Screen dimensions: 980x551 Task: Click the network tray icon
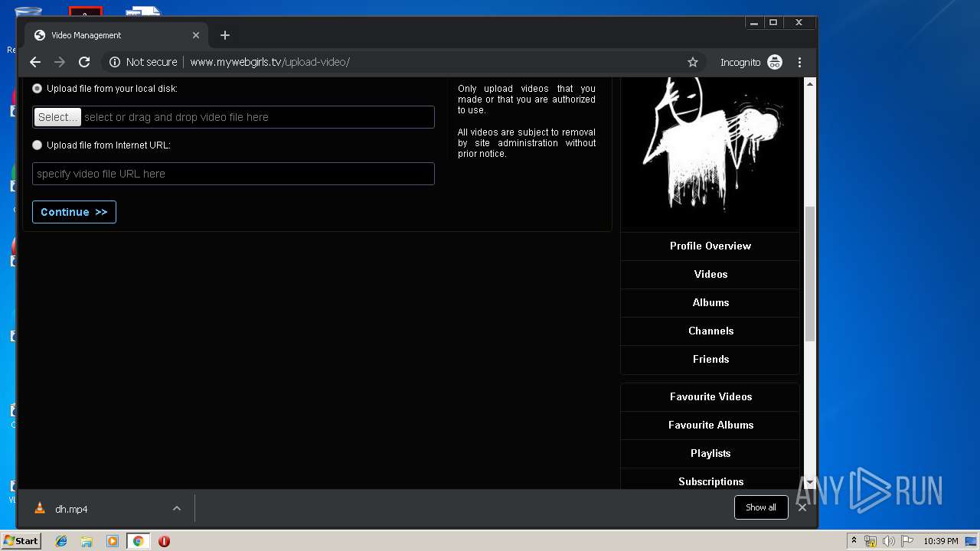[871, 541]
